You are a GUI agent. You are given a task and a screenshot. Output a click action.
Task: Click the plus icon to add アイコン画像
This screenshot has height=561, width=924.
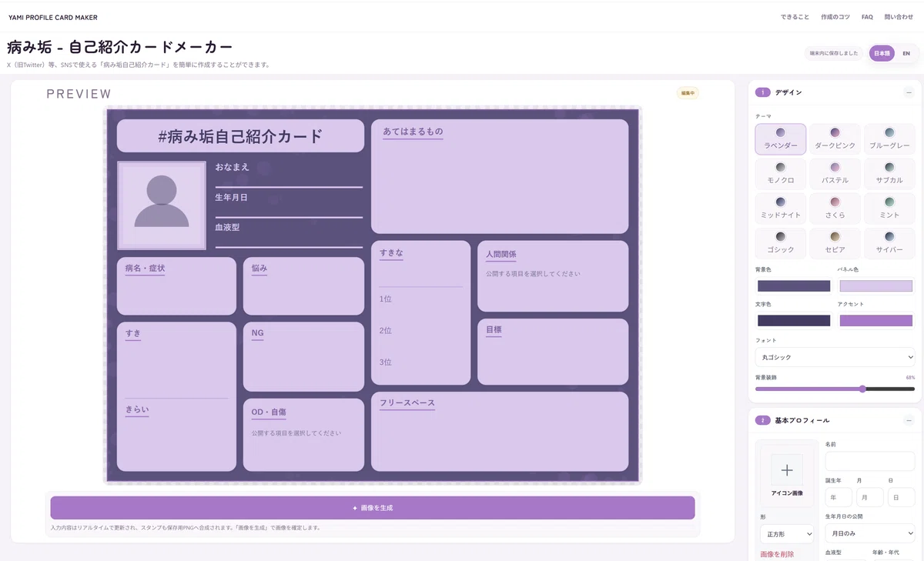click(787, 469)
